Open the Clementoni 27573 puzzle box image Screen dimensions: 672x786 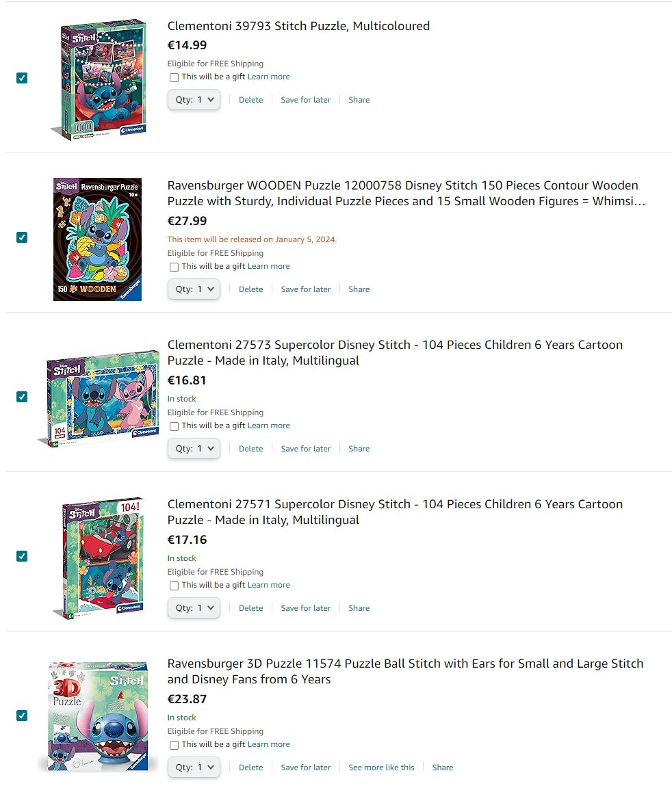[x=99, y=399]
